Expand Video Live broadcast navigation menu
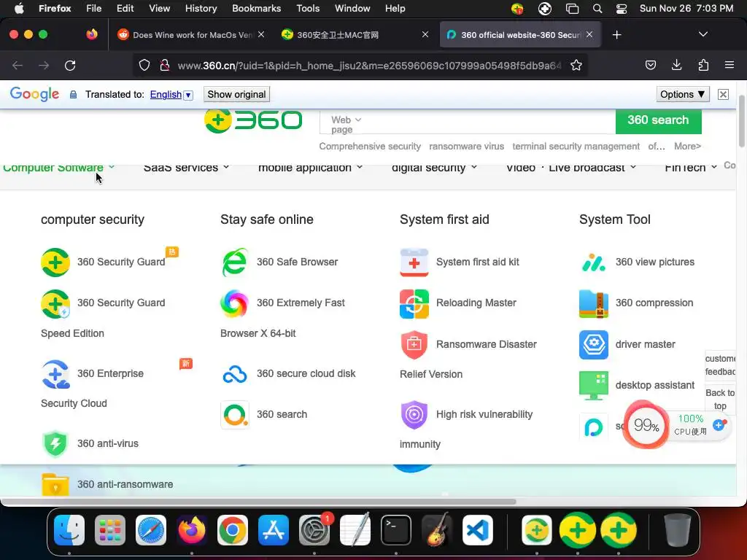This screenshot has width=747, height=560. click(570, 168)
